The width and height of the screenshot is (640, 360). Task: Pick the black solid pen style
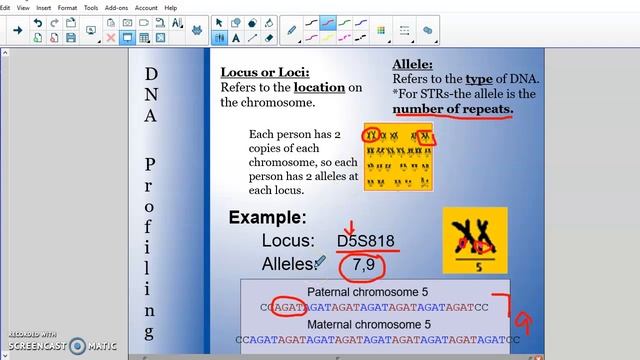coord(311,23)
